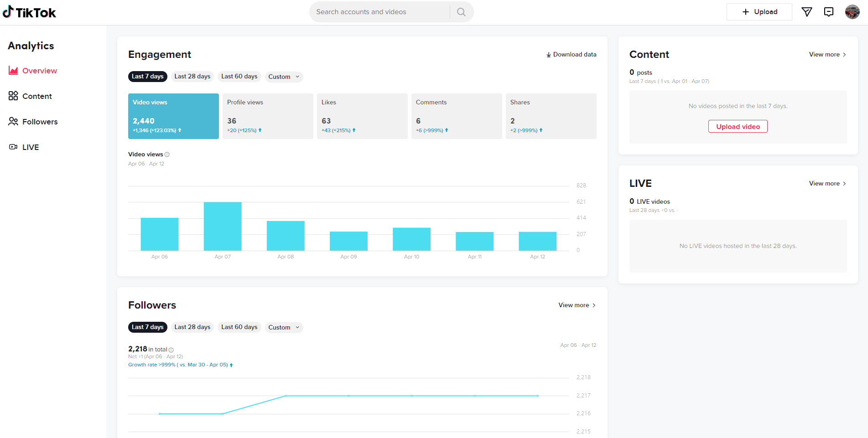Image resolution: width=868 pixels, height=438 pixels.
Task: Select the Profile views metric card
Action: coord(268,116)
